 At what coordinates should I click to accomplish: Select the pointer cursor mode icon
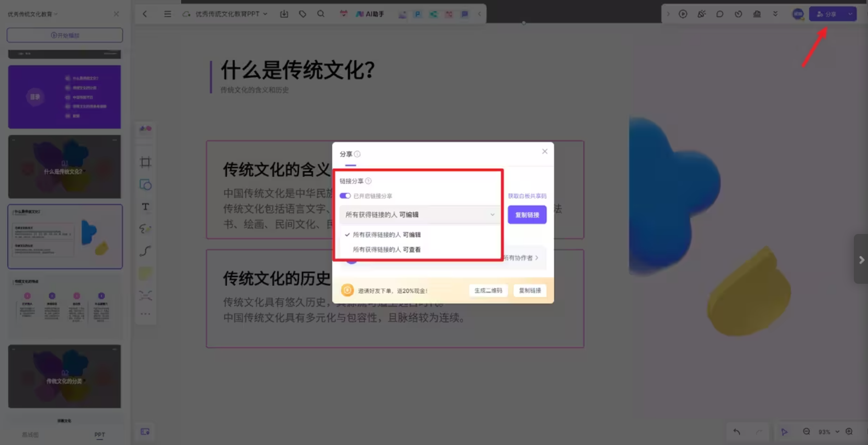tap(784, 432)
